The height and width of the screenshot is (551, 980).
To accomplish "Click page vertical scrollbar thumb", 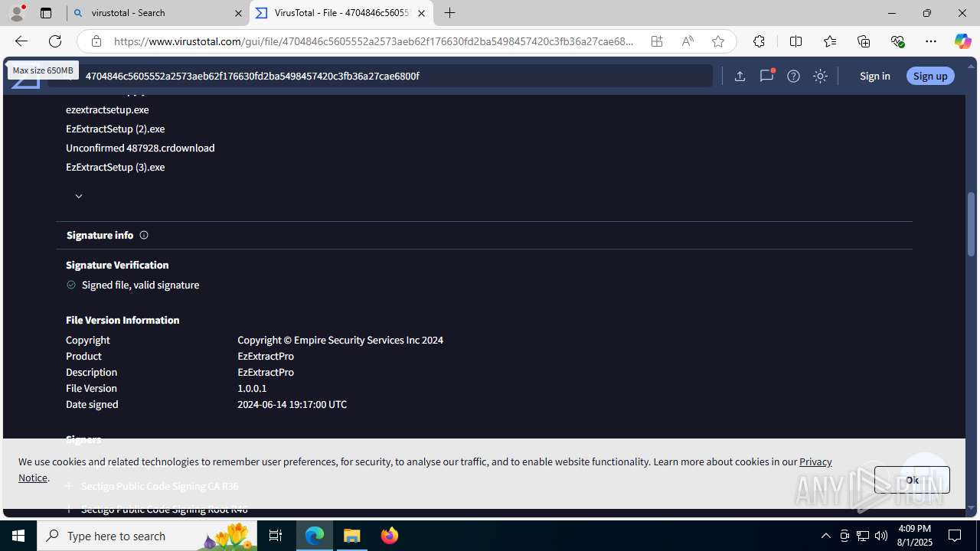I will pos(971,223).
